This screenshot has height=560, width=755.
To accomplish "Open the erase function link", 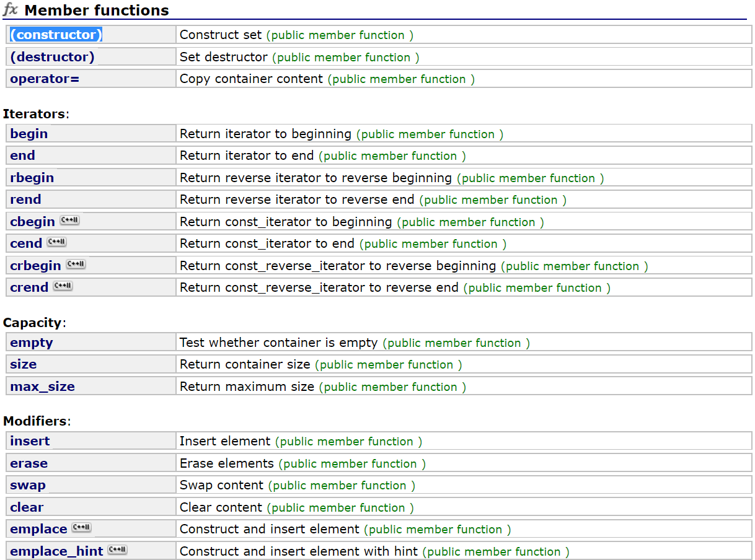I will pyautogui.click(x=29, y=463).
